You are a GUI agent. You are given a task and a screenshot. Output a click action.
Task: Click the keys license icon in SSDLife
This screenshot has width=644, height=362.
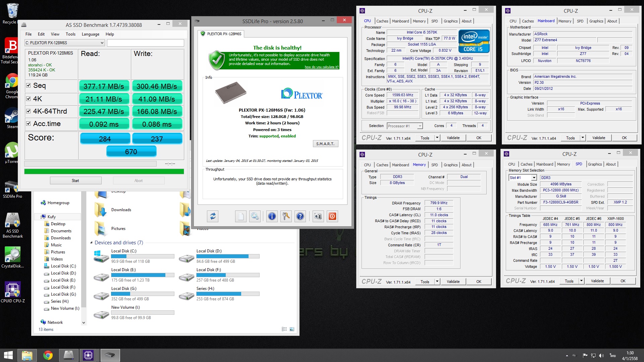click(x=286, y=216)
